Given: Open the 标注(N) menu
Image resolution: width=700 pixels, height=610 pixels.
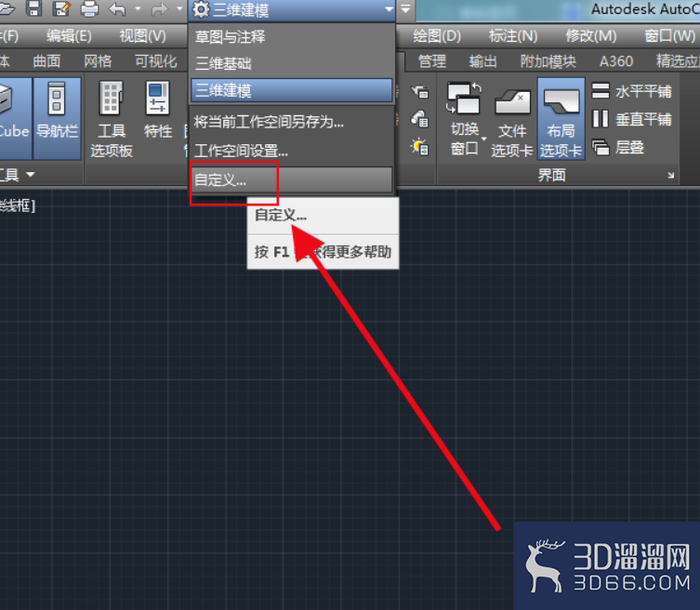Looking at the screenshot, I should coord(513,35).
